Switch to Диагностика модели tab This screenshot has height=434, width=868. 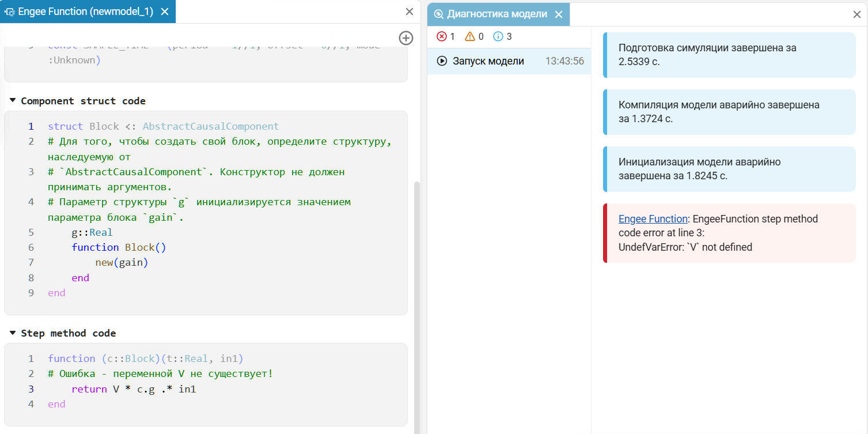[x=498, y=14]
